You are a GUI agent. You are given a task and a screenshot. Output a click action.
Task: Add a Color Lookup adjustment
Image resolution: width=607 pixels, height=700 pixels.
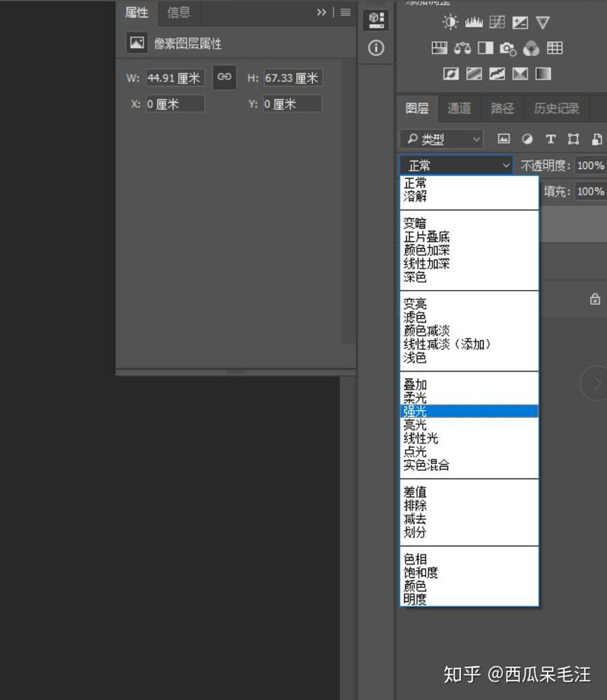click(555, 48)
